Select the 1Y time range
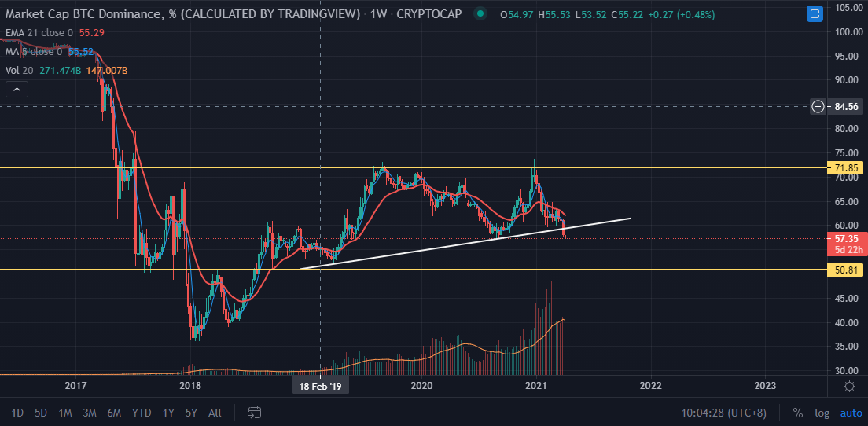The image size is (868, 426). (168, 413)
